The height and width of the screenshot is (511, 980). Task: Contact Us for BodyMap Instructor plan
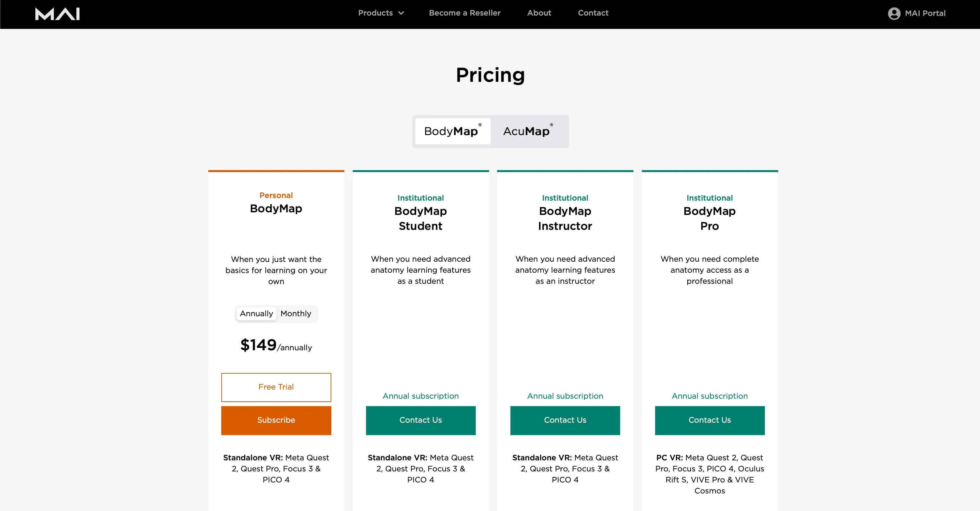click(565, 420)
